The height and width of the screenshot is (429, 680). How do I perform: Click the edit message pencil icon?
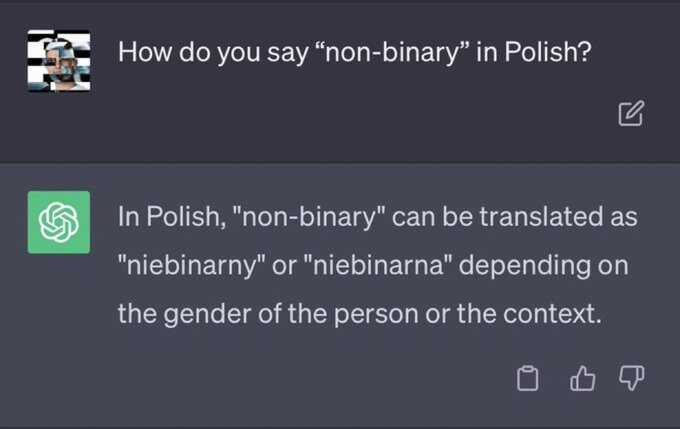coord(631,113)
